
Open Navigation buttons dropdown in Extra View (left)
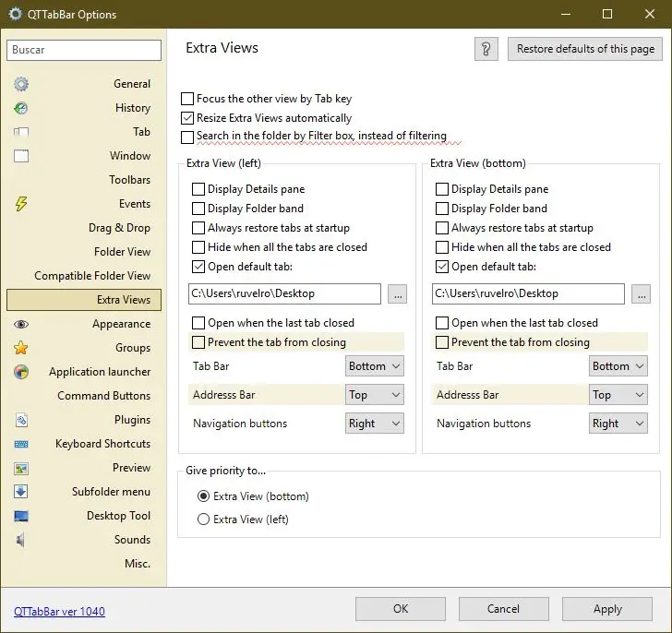(x=375, y=424)
